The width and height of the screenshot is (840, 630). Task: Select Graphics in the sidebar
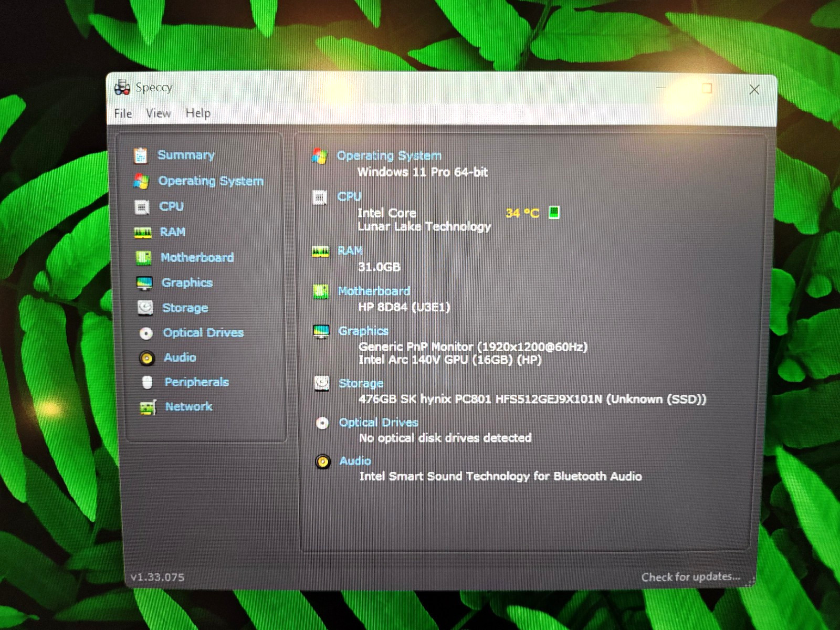187,282
